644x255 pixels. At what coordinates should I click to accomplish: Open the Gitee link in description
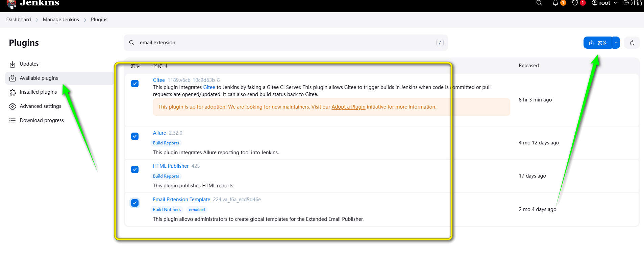click(x=209, y=87)
